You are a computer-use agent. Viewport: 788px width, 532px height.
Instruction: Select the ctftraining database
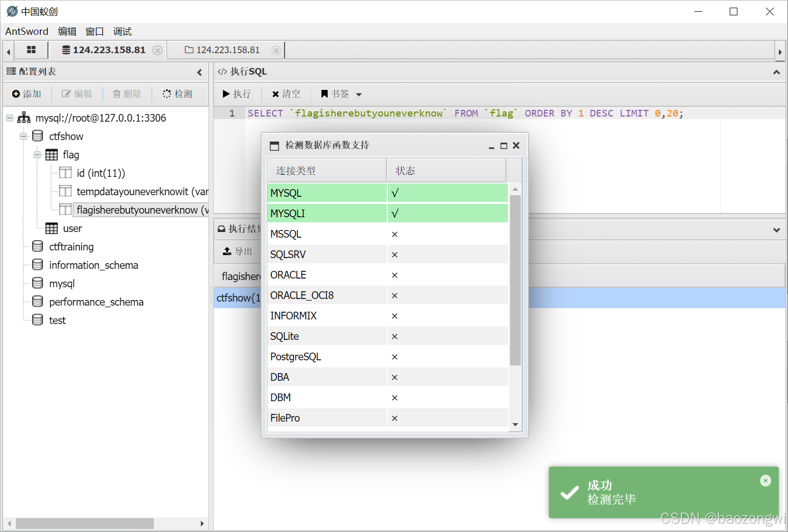(x=71, y=247)
